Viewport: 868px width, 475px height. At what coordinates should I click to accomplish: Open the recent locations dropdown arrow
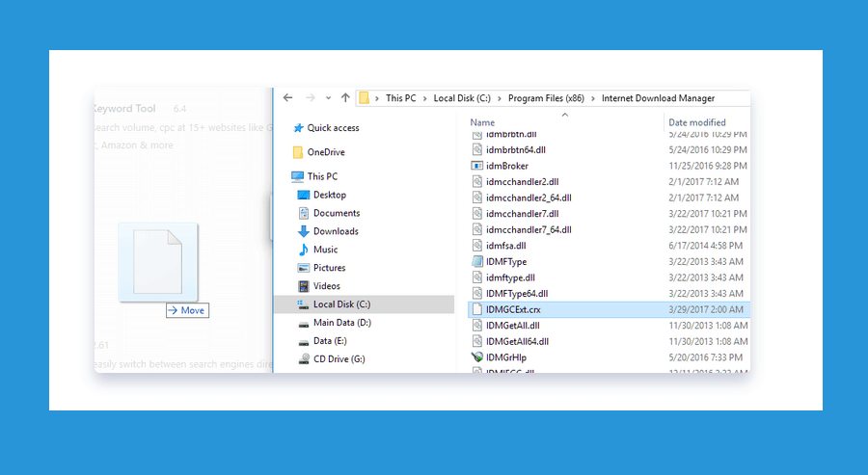(328, 98)
